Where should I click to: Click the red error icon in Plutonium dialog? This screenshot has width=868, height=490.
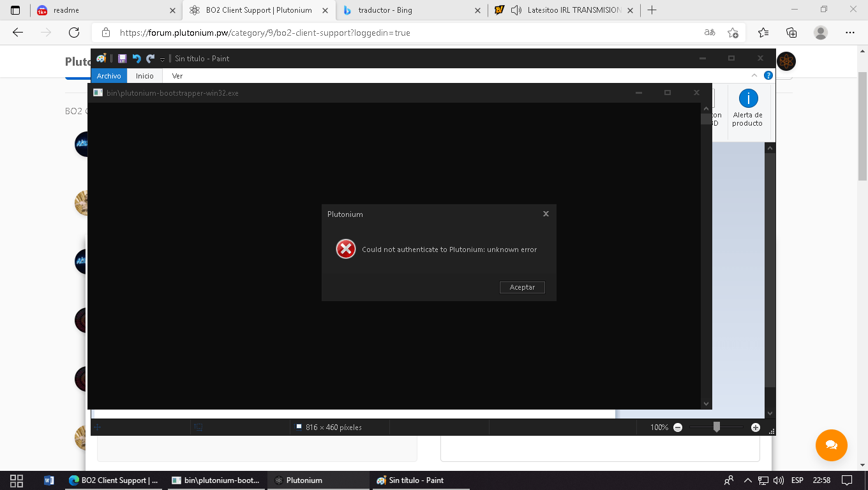click(x=346, y=249)
